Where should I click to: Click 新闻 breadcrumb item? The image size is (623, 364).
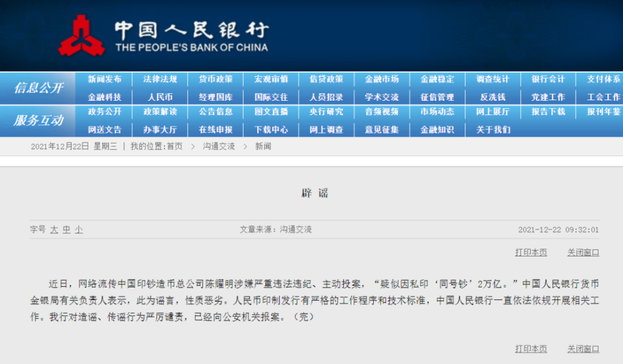click(x=263, y=146)
